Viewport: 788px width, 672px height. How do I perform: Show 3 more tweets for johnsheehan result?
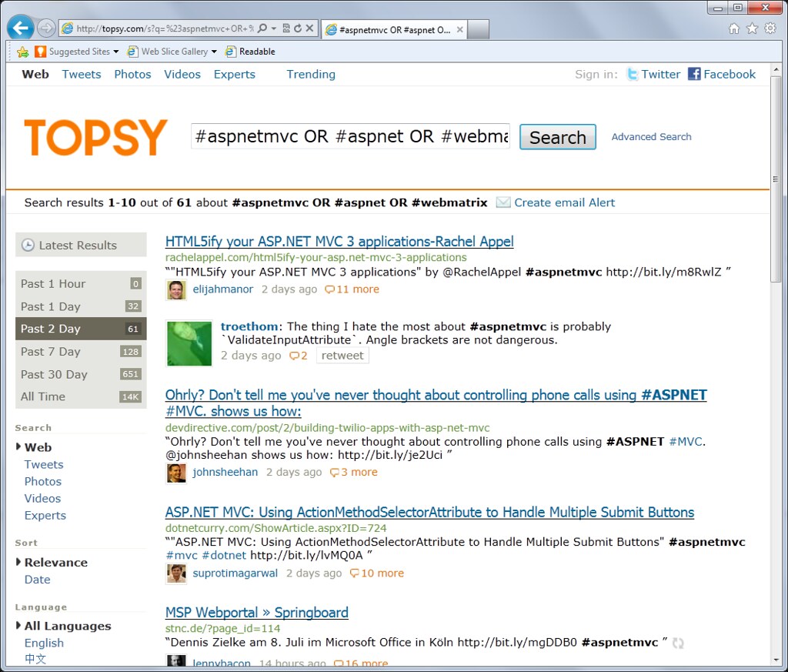point(354,473)
